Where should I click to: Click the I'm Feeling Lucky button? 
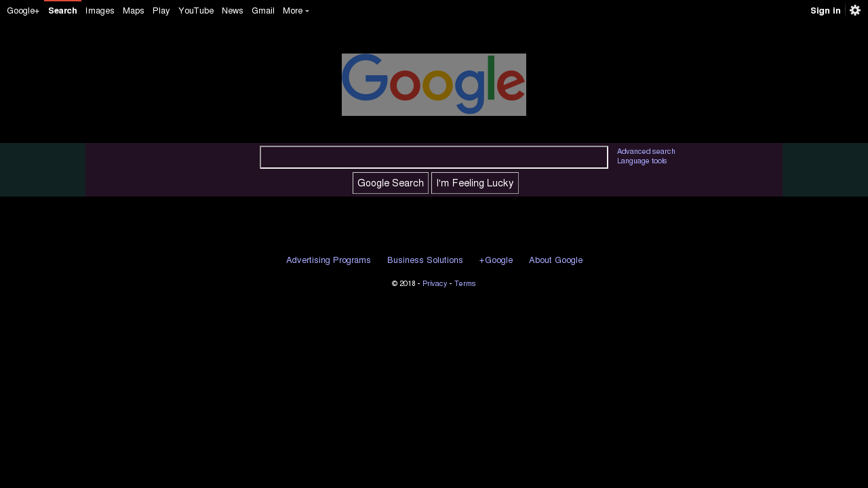tap(475, 183)
